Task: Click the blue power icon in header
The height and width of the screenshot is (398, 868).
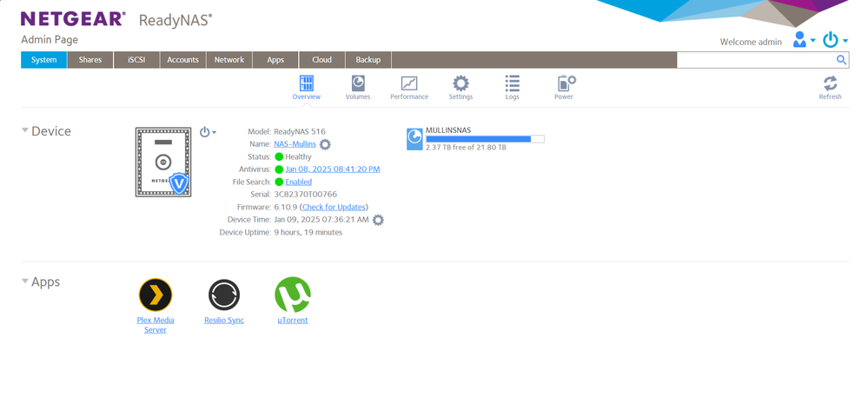Action: (831, 40)
